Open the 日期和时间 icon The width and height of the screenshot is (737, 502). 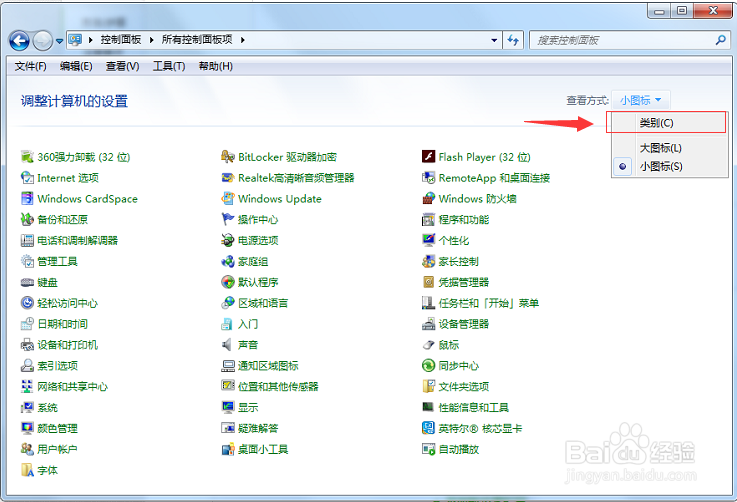point(27,323)
